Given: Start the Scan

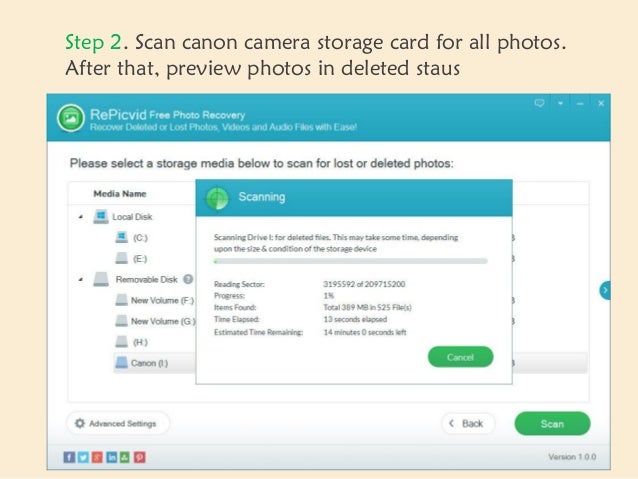Looking at the screenshot, I should tap(552, 424).
